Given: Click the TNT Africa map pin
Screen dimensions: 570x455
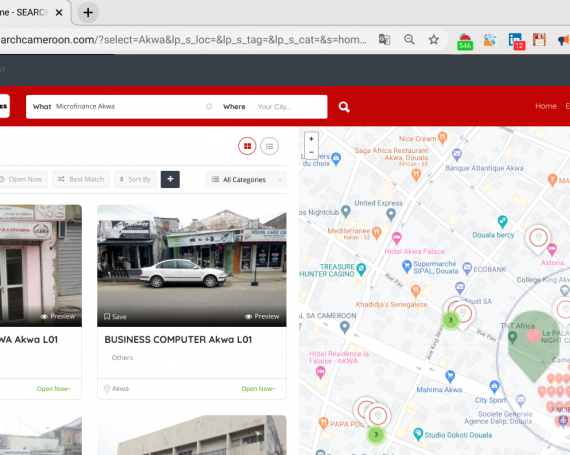Looking at the screenshot, I should coord(512,337).
